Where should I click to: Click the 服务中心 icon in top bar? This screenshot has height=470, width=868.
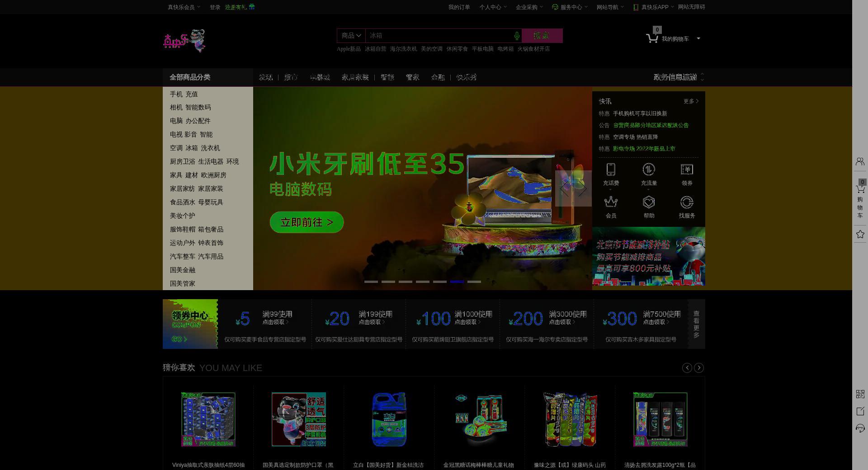click(555, 7)
